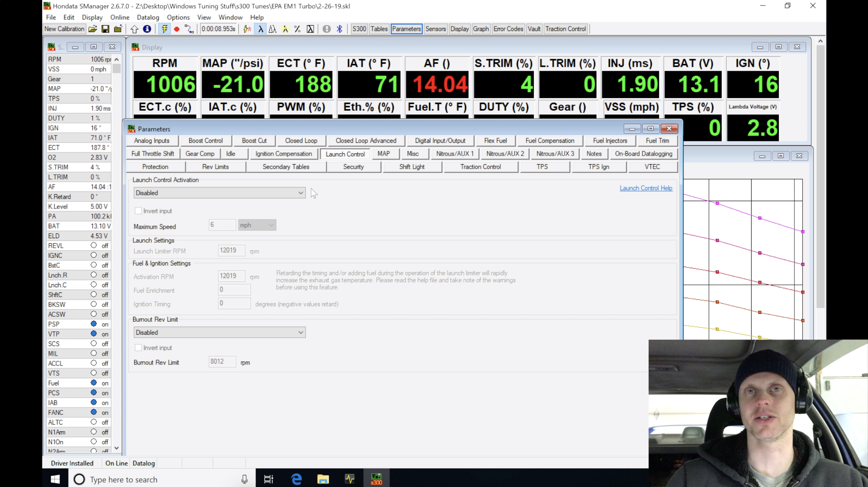Click sensor list scroll up arrow
Image resolution: width=868 pixels, height=487 pixels.
point(117,60)
